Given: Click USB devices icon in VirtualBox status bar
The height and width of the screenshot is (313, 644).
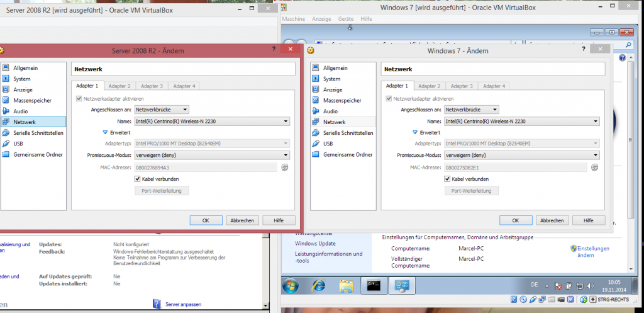Looking at the screenshot, I should point(533,299).
